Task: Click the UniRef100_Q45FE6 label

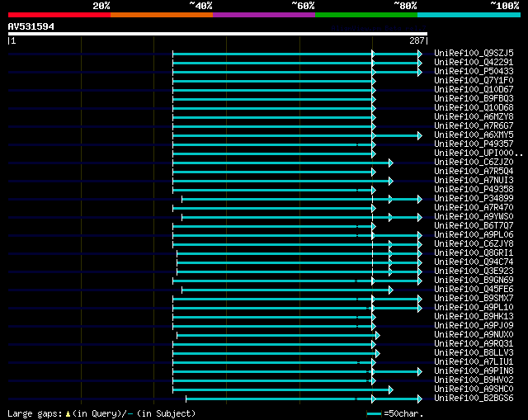Action: point(474,290)
